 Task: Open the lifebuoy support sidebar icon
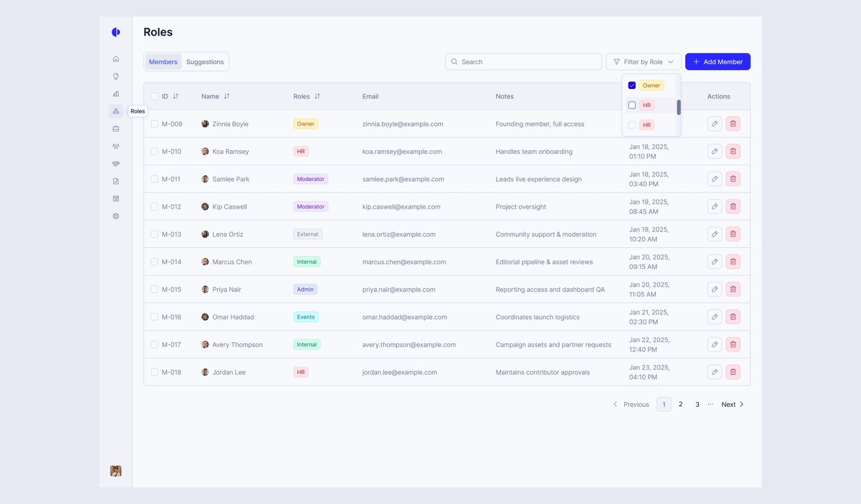pos(116,216)
